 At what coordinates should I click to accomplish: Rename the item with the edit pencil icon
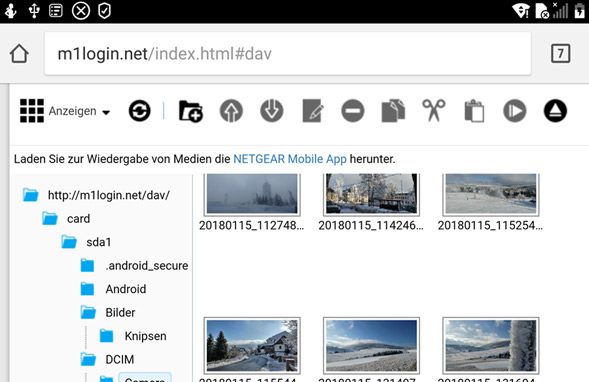pos(313,111)
